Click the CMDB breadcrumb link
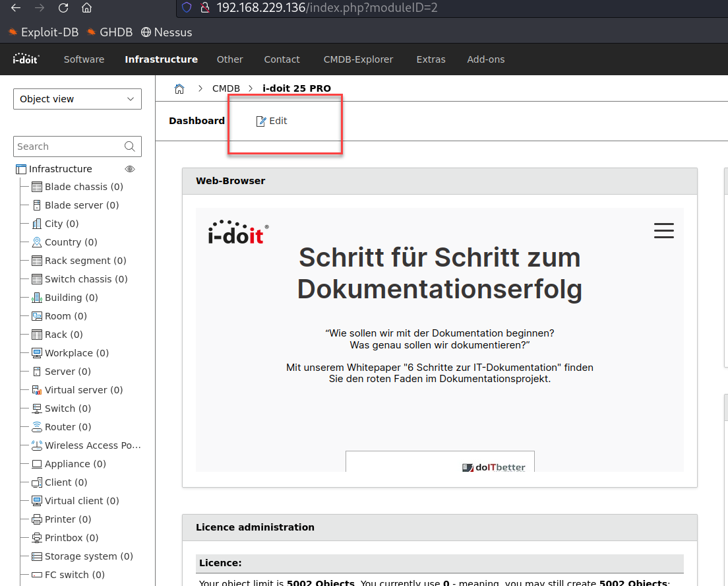 [226, 88]
